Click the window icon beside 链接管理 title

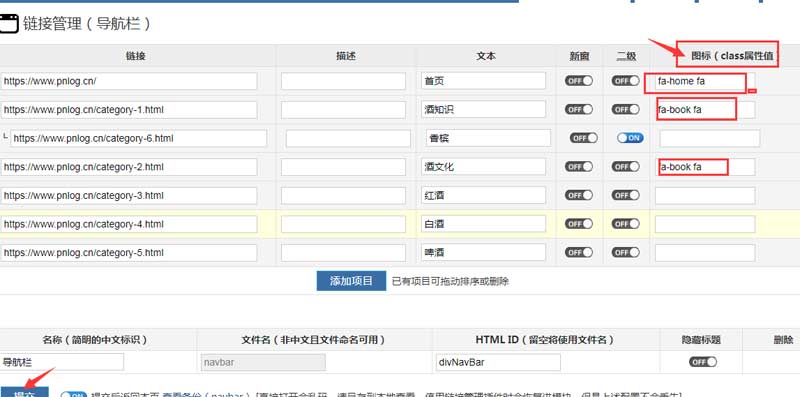tap(9, 24)
